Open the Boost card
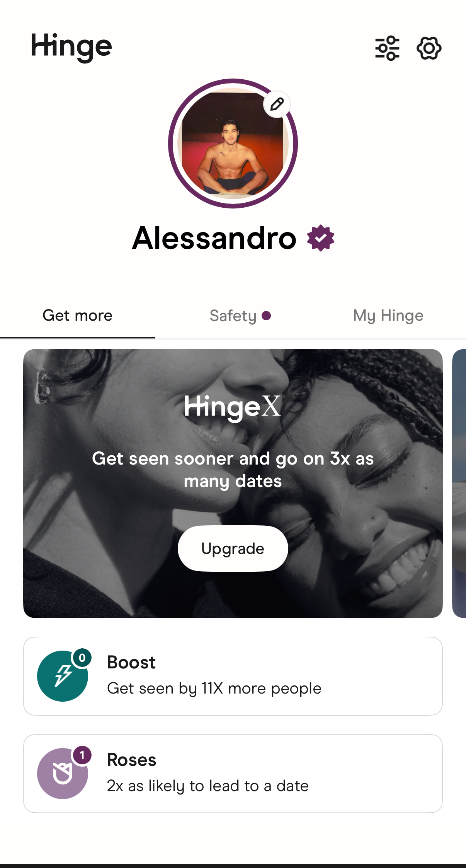Viewport: 466px width, 868px height. click(233, 676)
